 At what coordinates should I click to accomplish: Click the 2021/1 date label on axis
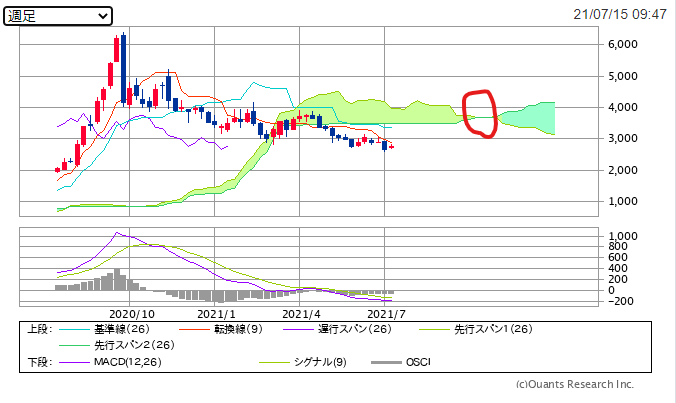tap(217, 313)
